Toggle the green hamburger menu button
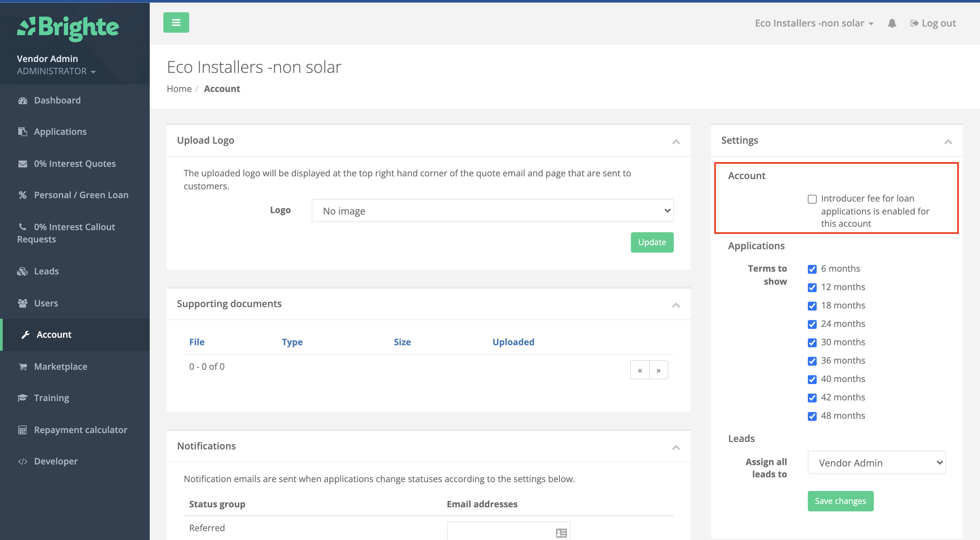This screenshot has width=980, height=540. click(176, 22)
